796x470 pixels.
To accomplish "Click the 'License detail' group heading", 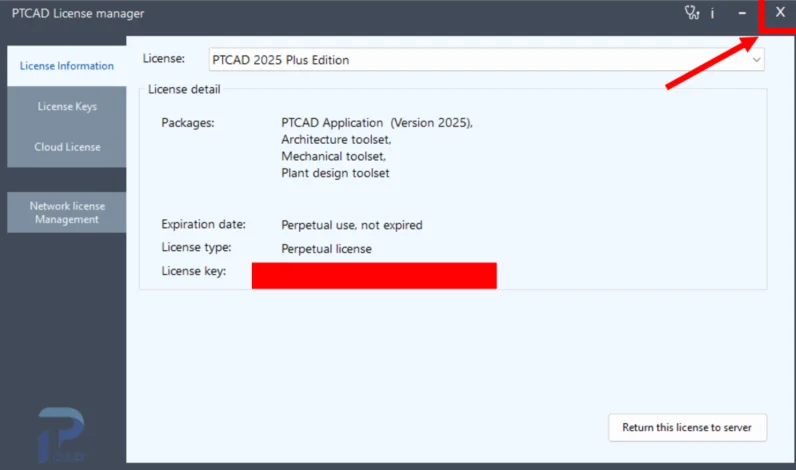I will pos(184,89).
